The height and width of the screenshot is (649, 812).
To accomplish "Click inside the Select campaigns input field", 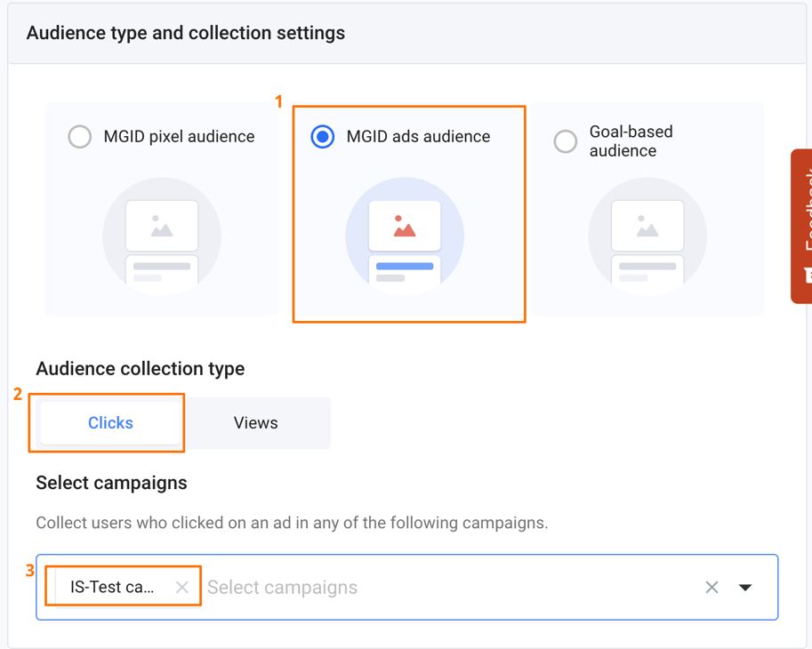I will [356, 587].
